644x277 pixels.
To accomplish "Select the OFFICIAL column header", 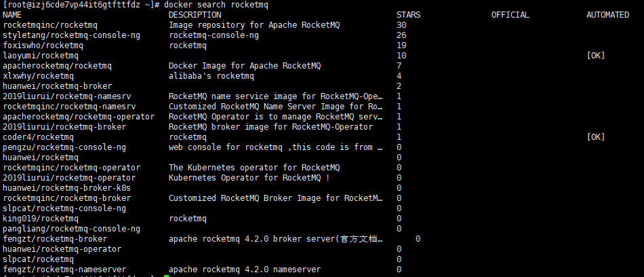I will (510, 15).
